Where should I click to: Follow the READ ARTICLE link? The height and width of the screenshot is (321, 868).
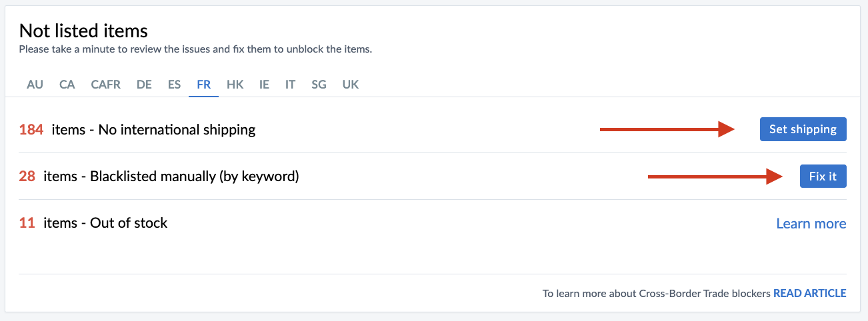(809, 293)
